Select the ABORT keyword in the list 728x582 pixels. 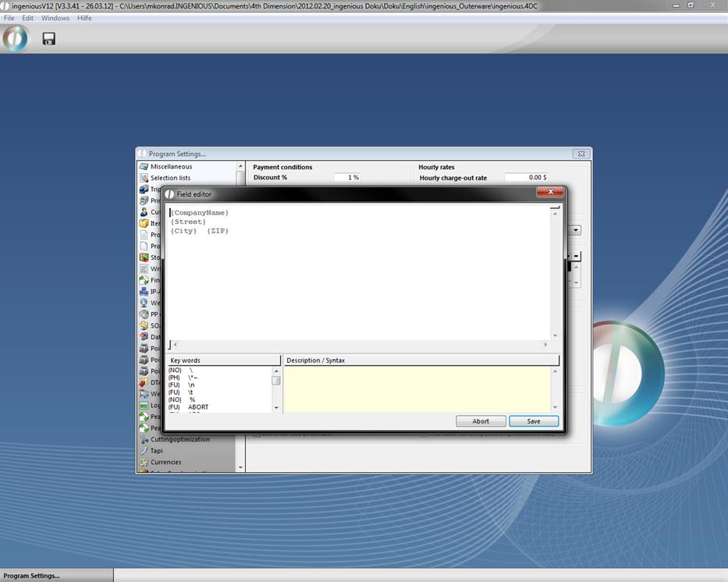click(x=198, y=407)
